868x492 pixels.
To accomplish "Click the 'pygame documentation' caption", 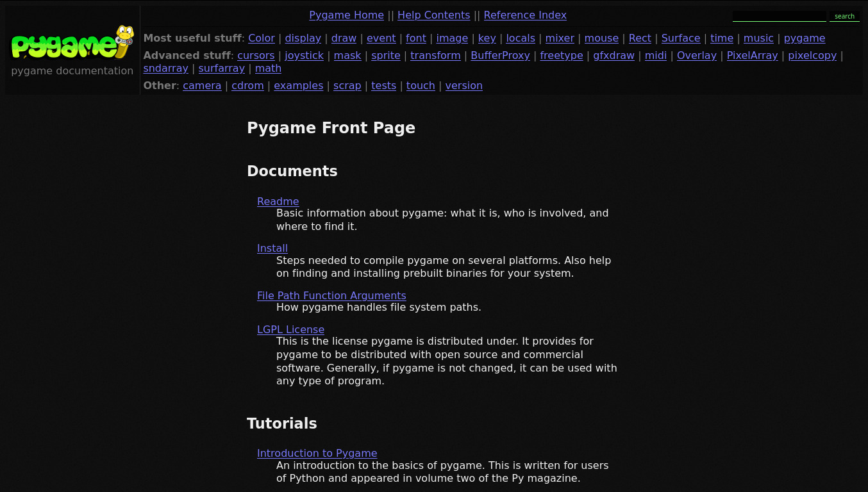I will pos(72,71).
